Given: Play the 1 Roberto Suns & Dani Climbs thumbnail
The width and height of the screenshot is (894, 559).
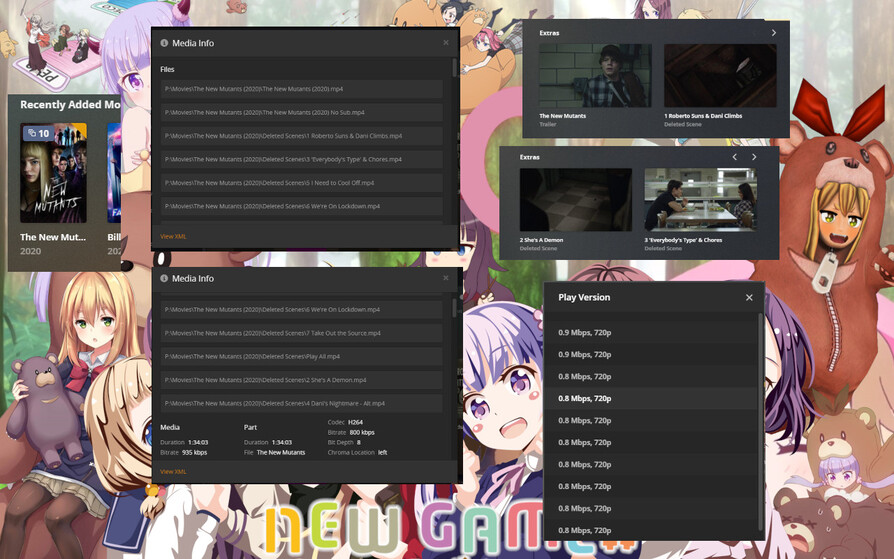Looking at the screenshot, I should pos(720,75).
